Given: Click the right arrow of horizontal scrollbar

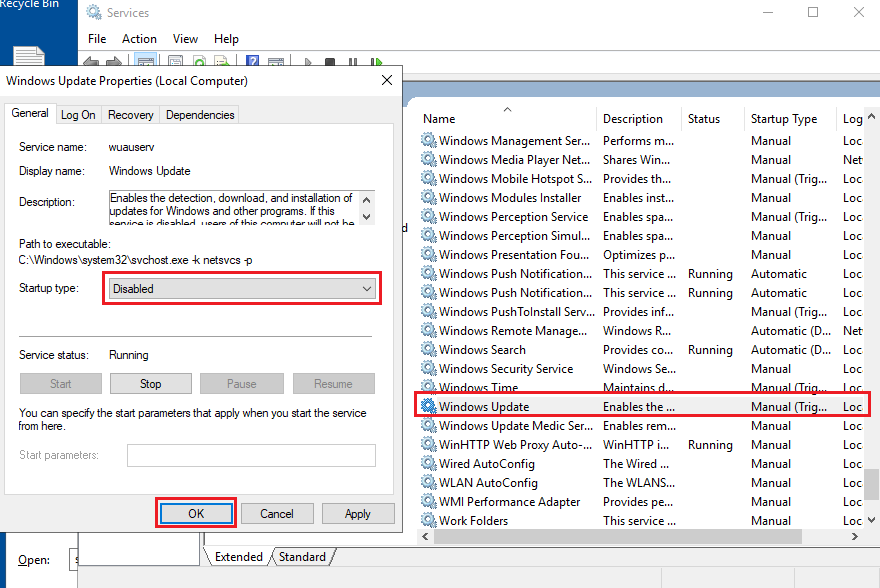Looking at the screenshot, I should pos(854,536).
